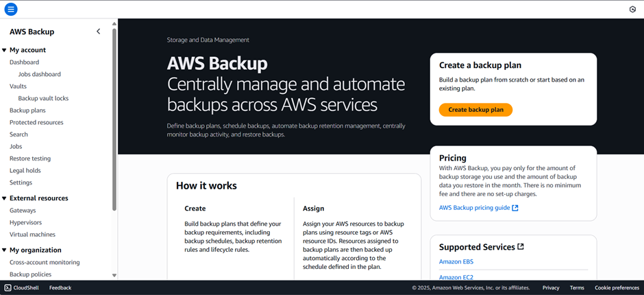This screenshot has height=295, width=644.
Task: Open the AWS Backup pricing guide link
Action: click(x=474, y=208)
